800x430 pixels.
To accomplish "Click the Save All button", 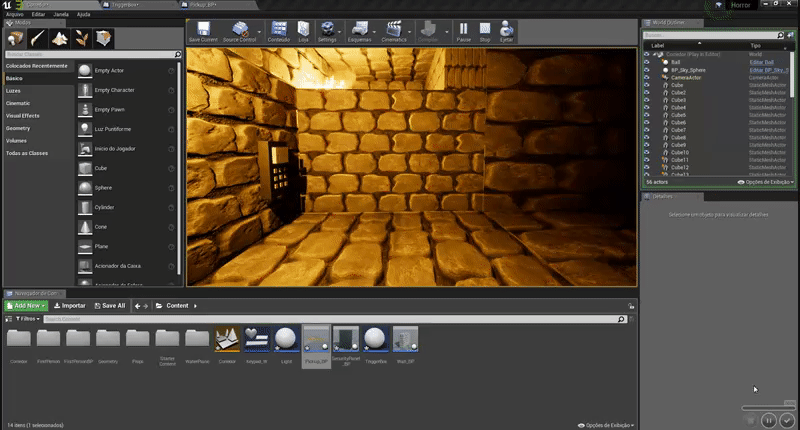I will tap(109, 305).
